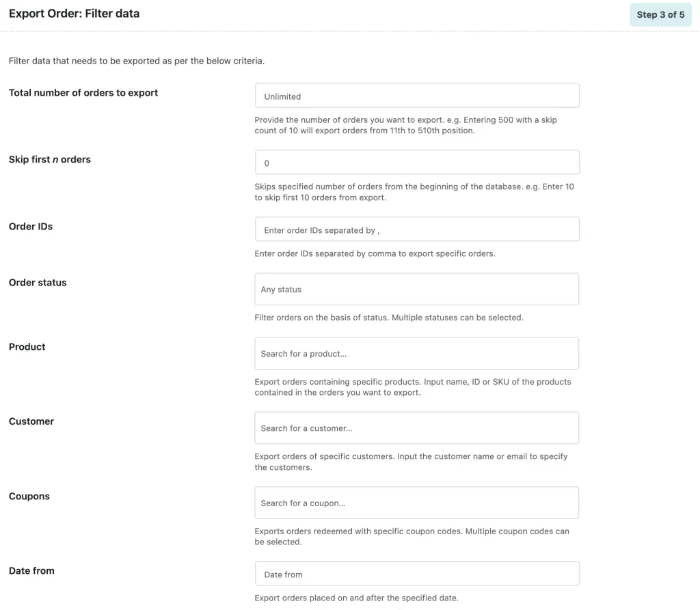Open the Coupons search dropdown

point(417,503)
